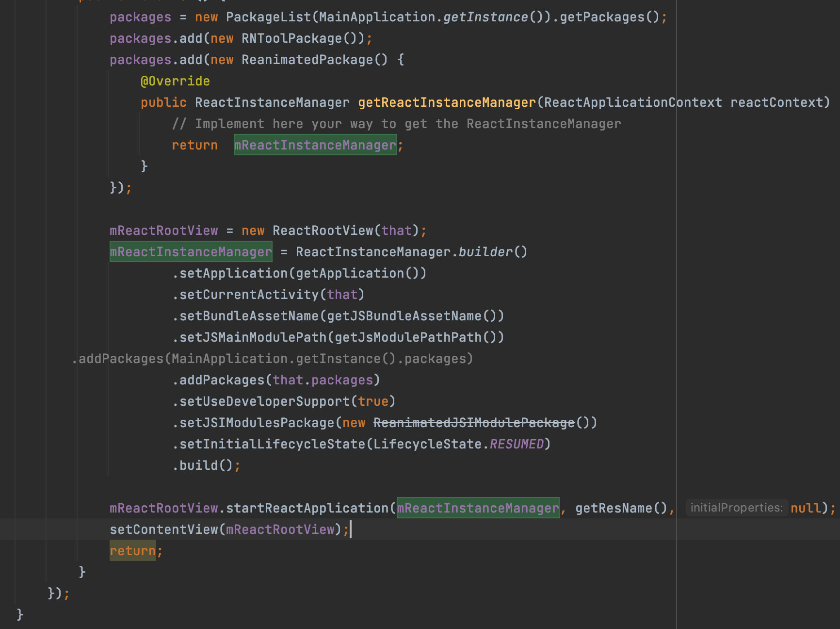Click 'LifecycleState' class reference
Screen dimensions: 840x629
point(427,444)
